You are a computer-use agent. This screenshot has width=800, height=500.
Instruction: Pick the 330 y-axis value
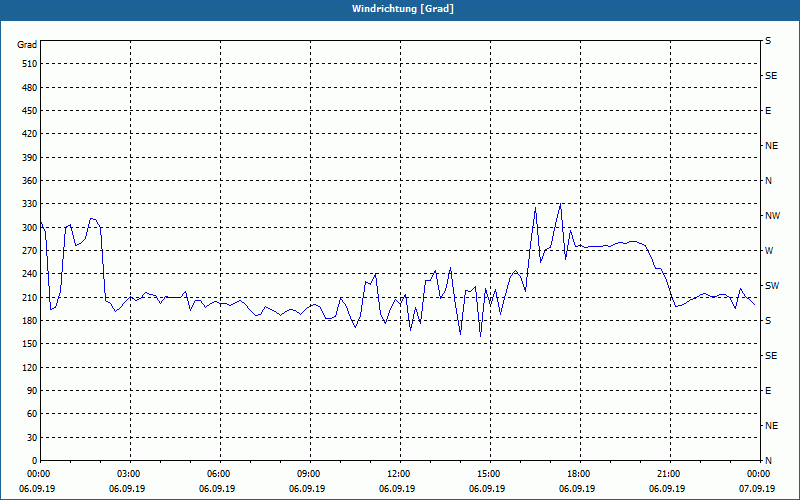[x=30, y=204]
